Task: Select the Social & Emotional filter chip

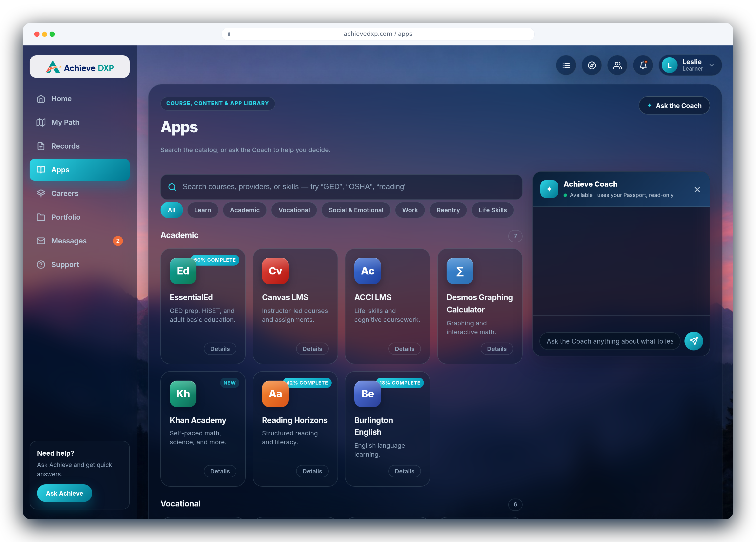Action: 356,210
